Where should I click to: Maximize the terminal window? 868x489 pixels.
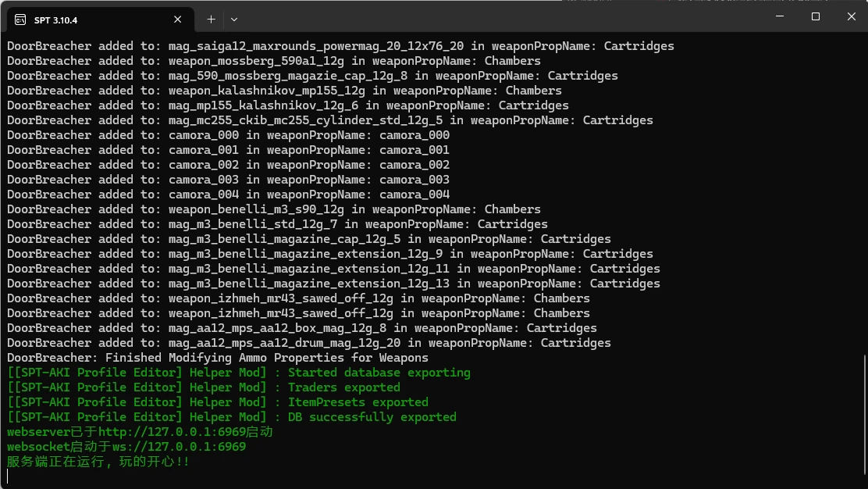(x=816, y=16)
